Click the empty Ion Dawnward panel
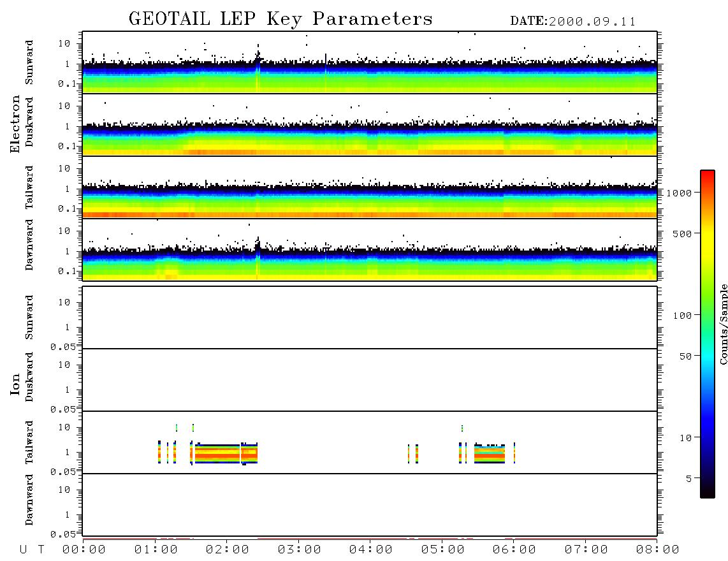Image resolution: width=728 pixels, height=561 pixels. [x=370, y=505]
